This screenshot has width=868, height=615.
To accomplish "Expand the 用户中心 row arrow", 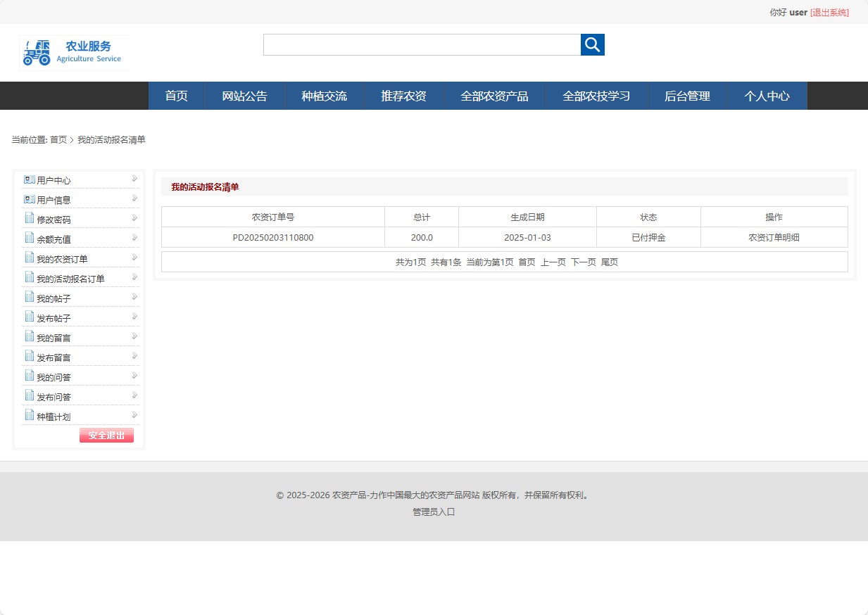I will click(x=134, y=179).
